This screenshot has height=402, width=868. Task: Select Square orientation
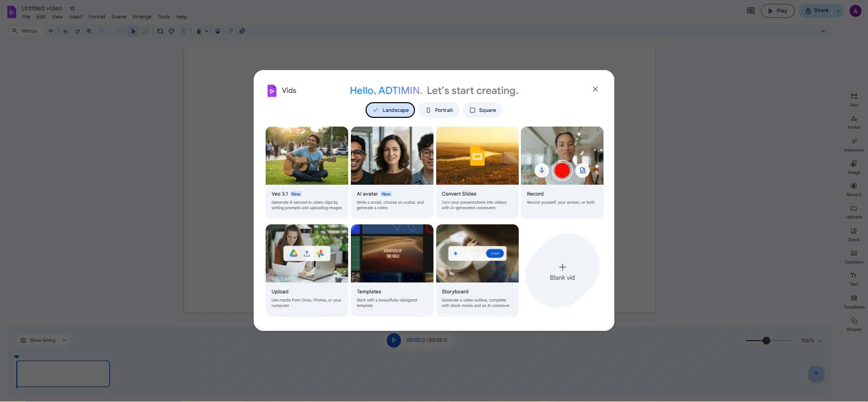[482, 110]
